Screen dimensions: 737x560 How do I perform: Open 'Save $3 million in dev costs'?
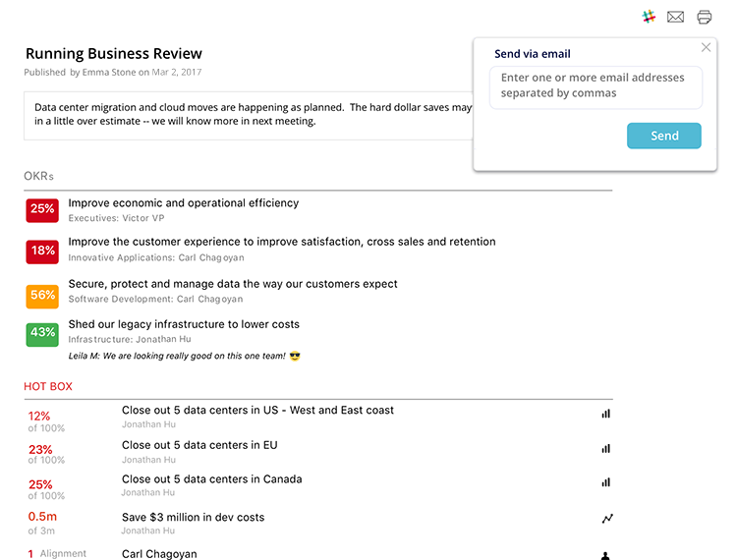click(193, 517)
